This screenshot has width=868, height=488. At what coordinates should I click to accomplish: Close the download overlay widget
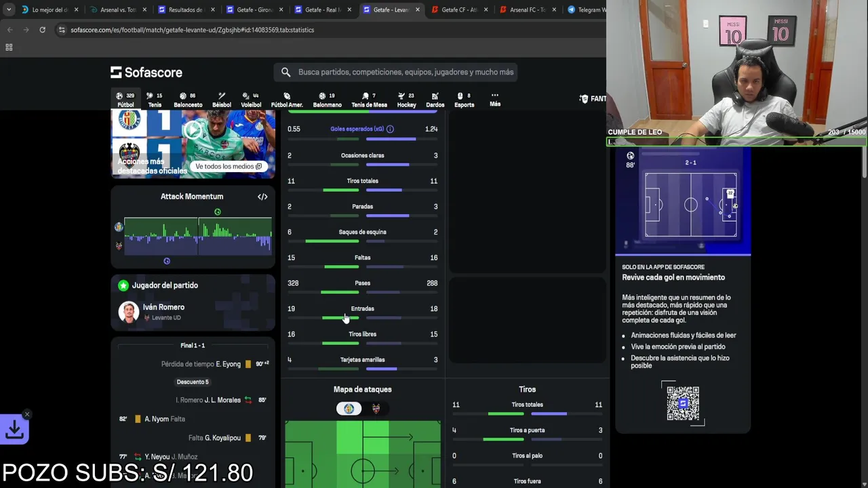coord(27,414)
